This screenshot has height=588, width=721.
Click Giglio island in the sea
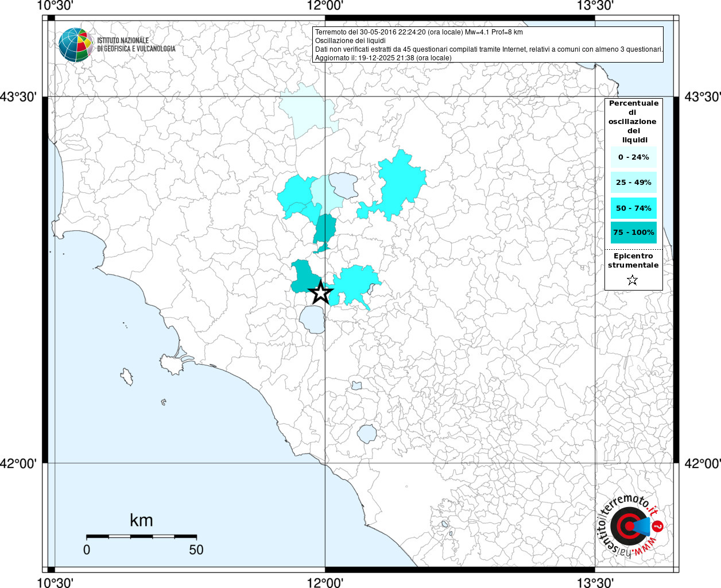click(127, 377)
